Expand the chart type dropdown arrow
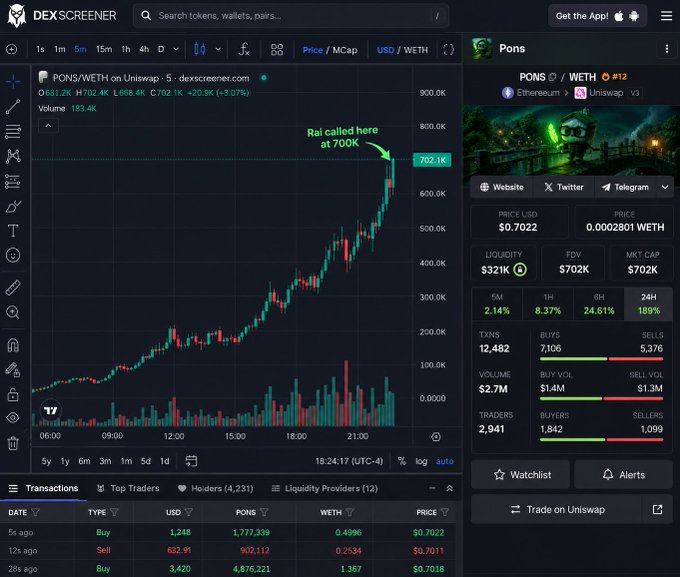This screenshot has height=577, width=680. 218,49
